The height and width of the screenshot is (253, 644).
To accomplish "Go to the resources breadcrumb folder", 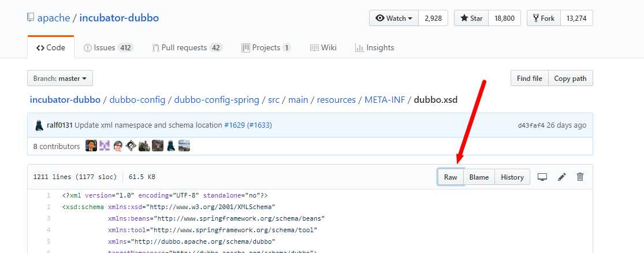I will [x=336, y=100].
